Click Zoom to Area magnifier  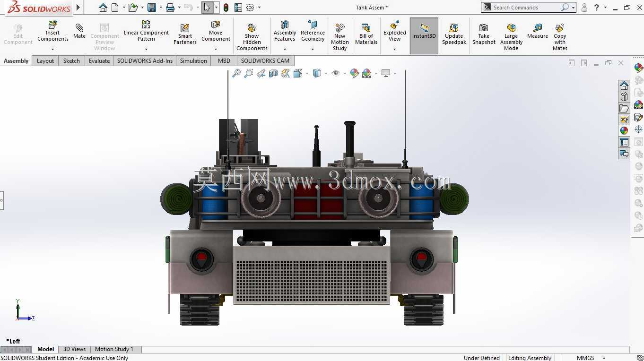(248, 73)
